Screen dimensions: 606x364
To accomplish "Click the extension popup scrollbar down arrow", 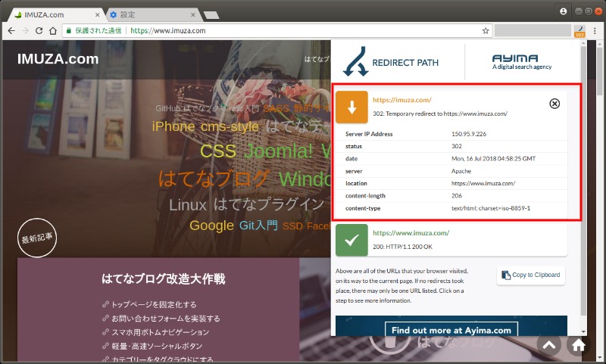I will (x=583, y=331).
